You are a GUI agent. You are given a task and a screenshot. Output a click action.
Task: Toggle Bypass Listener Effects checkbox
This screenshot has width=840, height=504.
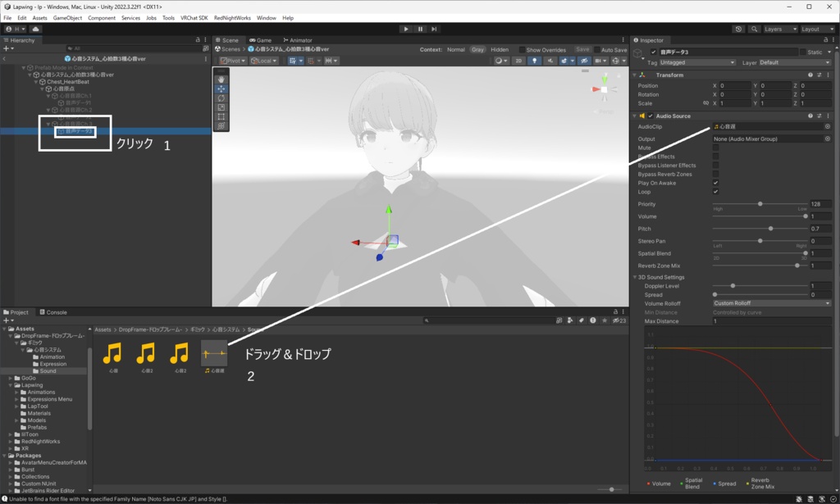[715, 166]
